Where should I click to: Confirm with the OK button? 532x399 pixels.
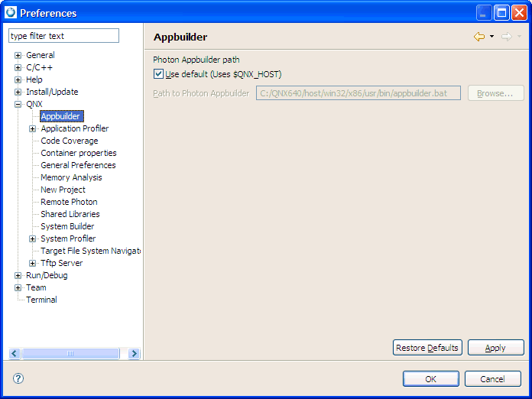click(x=430, y=379)
